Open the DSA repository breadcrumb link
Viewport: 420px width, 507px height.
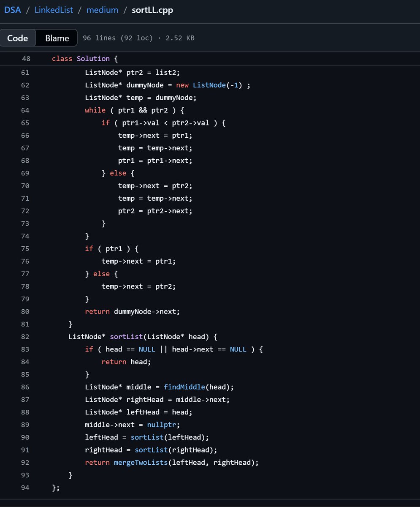click(12, 10)
